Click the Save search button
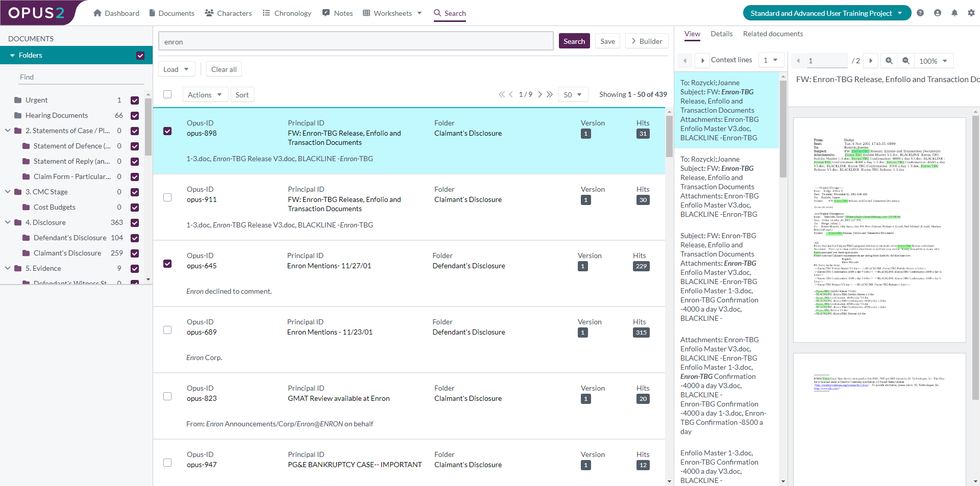Image resolution: width=980 pixels, height=486 pixels. (x=607, y=41)
